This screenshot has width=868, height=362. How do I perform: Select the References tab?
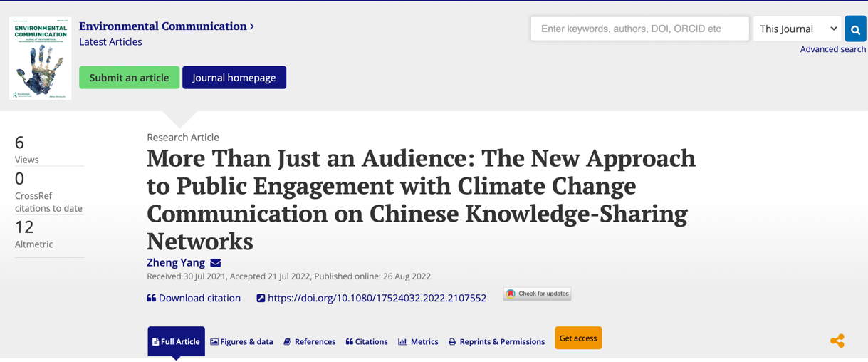[x=309, y=341]
